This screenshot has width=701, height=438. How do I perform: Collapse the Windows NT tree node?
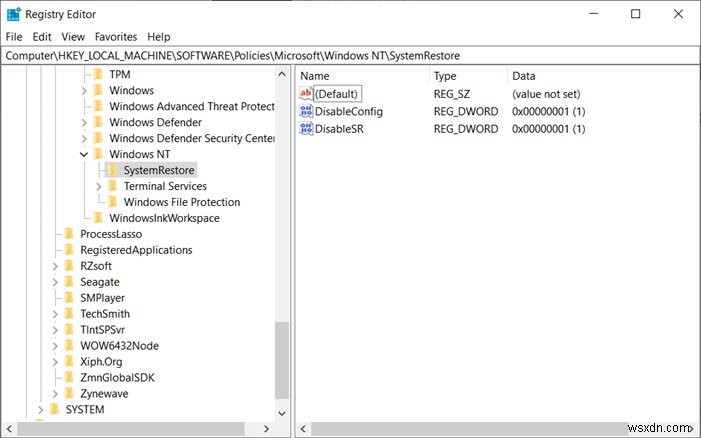84,154
